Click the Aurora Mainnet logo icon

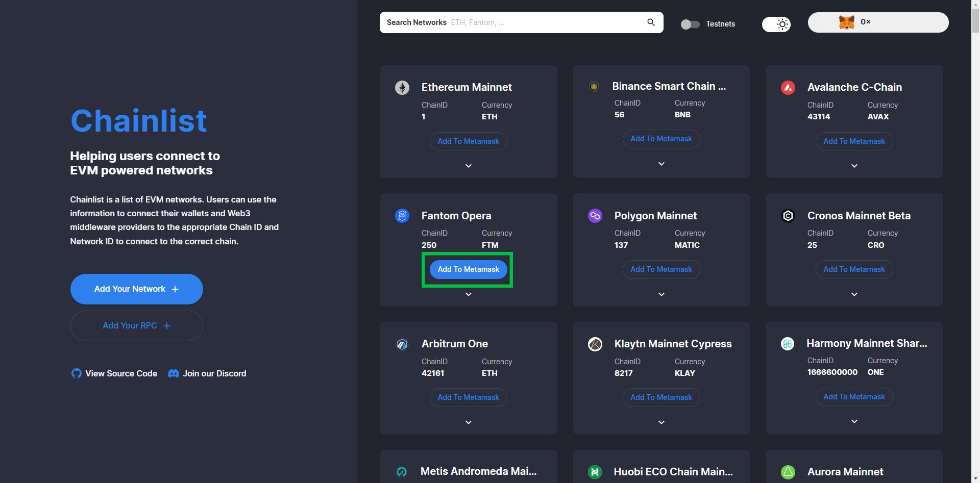coord(788,472)
